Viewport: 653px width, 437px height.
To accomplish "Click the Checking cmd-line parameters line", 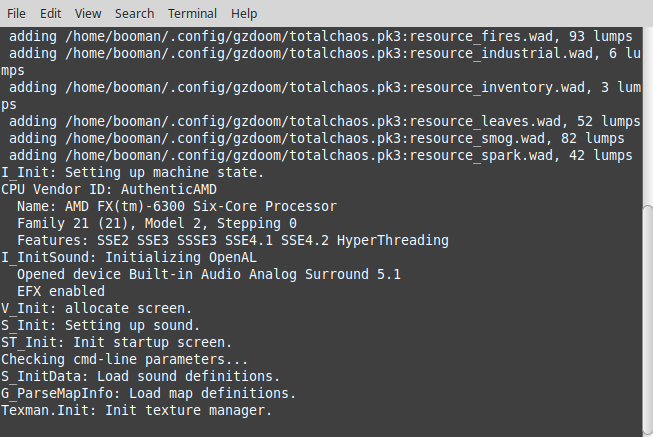I will (x=125, y=360).
